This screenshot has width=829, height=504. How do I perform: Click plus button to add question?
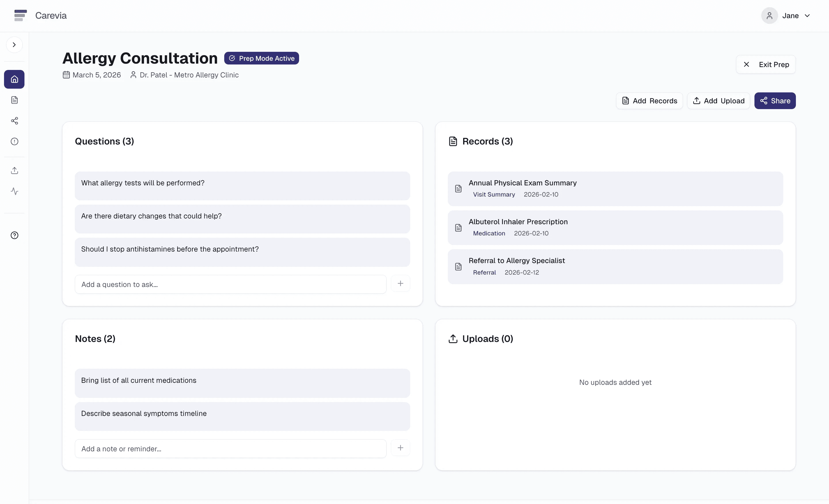(400, 283)
